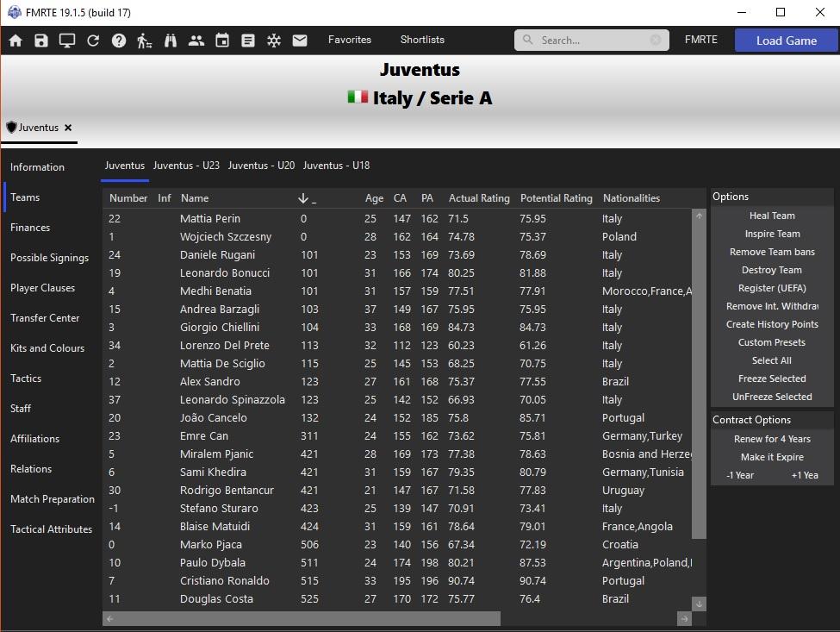Screen dimensions: 840x632
Task: Sort by the Name column header
Action: coord(195,198)
